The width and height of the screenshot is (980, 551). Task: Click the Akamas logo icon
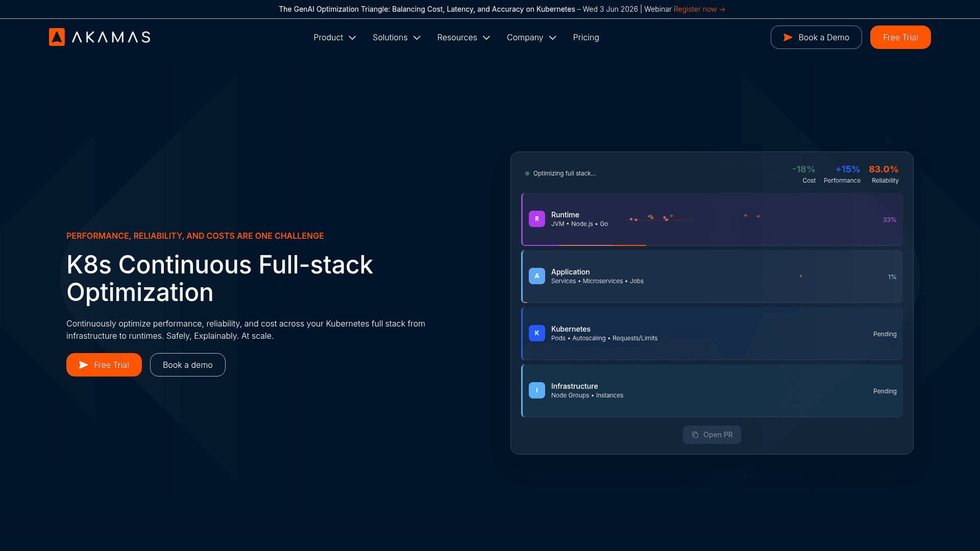click(57, 37)
